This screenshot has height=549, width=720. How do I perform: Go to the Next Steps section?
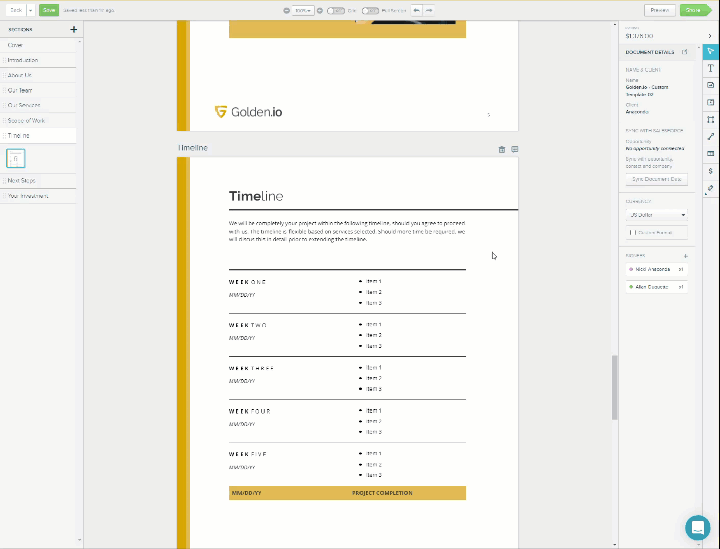point(21,180)
